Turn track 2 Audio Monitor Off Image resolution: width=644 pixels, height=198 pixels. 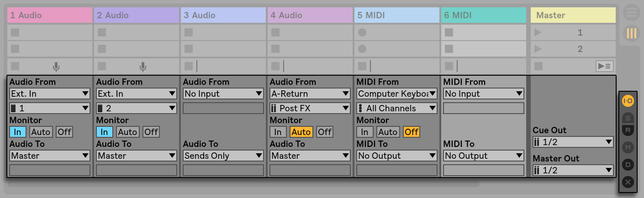click(151, 132)
